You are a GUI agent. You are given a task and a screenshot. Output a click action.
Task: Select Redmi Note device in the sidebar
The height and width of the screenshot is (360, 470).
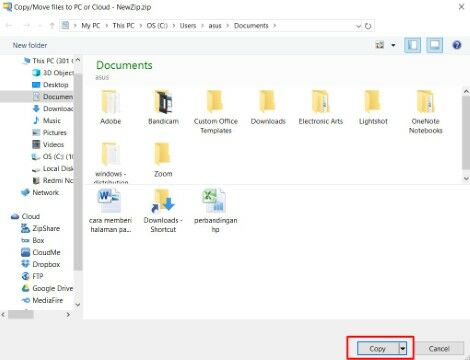(53, 181)
